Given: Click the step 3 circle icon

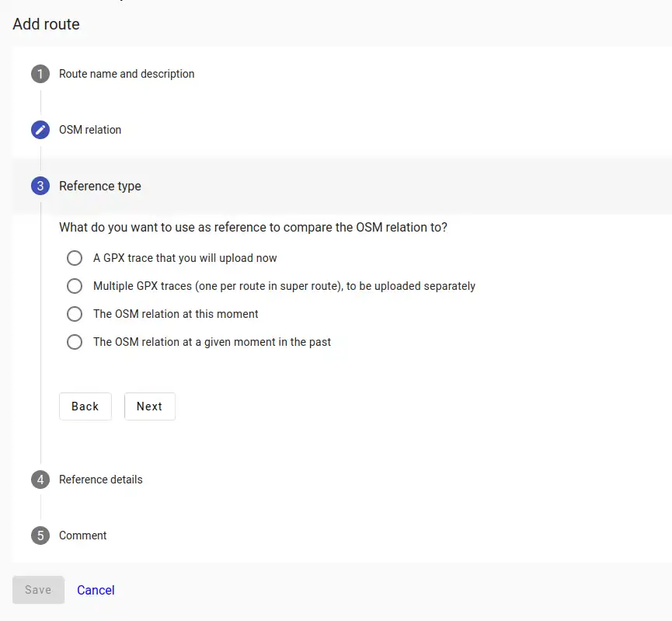Looking at the screenshot, I should tap(40, 186).
